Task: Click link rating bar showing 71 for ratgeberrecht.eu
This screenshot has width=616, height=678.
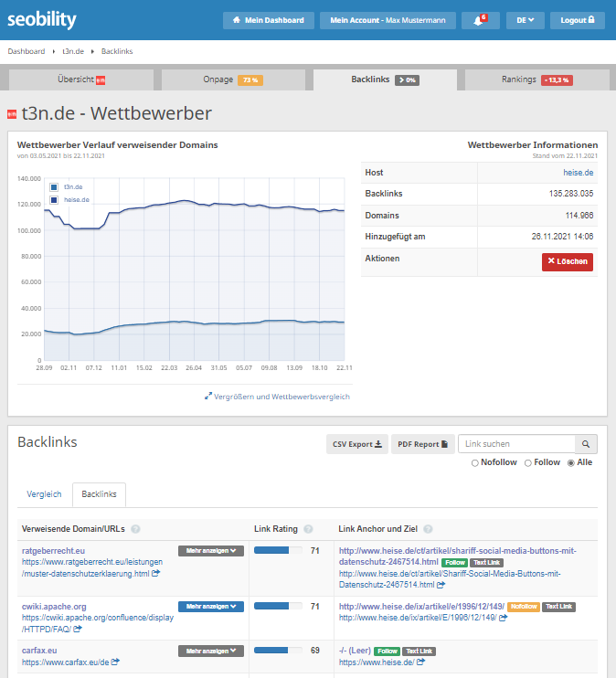Action: [x=278, y=550]
